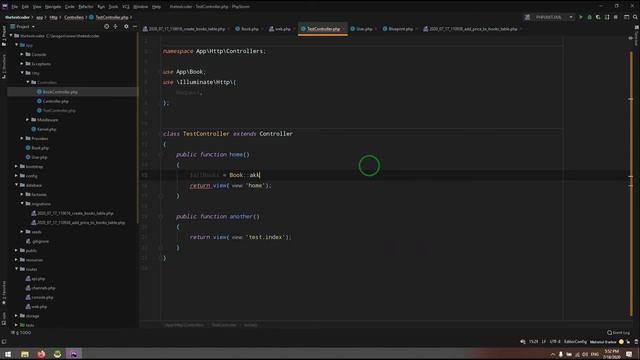Expand the Exceptions folder
This screenshot has width=640, height=360.
click(x=22, y=64)
